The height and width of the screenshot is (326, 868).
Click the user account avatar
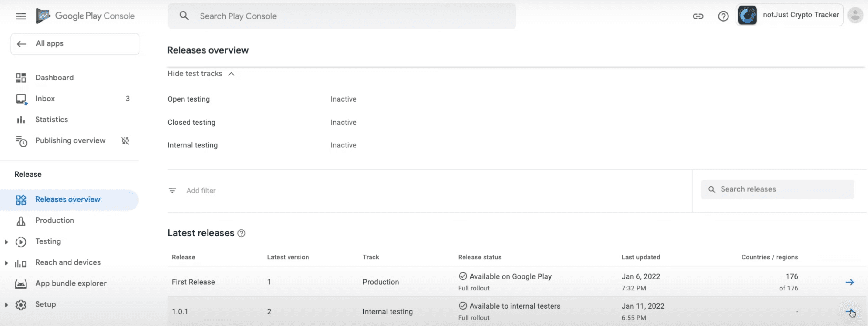click(x=855, y=15)
